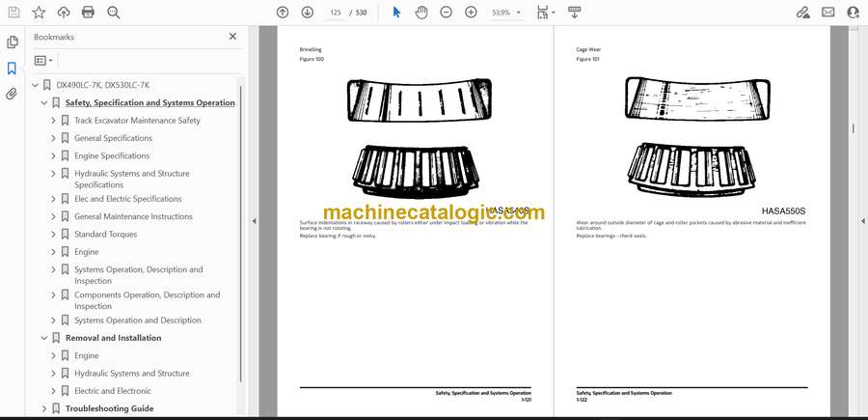Click the bookmarks panel vertical scrollbar
This screenshot has height=420, width=868.
240,233
